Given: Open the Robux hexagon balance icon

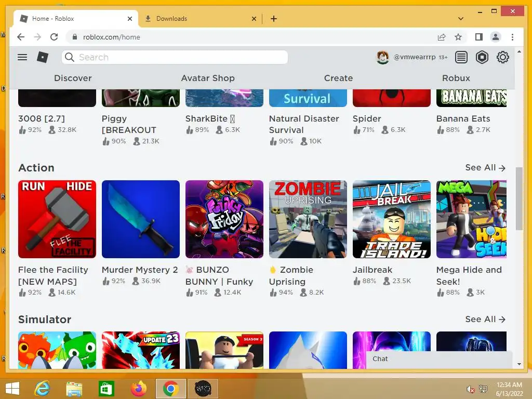Looking at the screenshot, I should pos(482,57).
